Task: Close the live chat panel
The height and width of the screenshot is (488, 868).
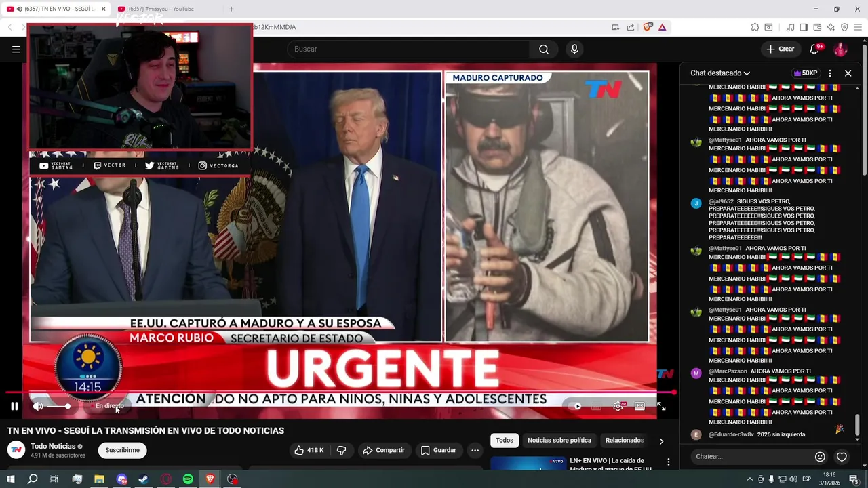Action: click(x=848, y=73)
